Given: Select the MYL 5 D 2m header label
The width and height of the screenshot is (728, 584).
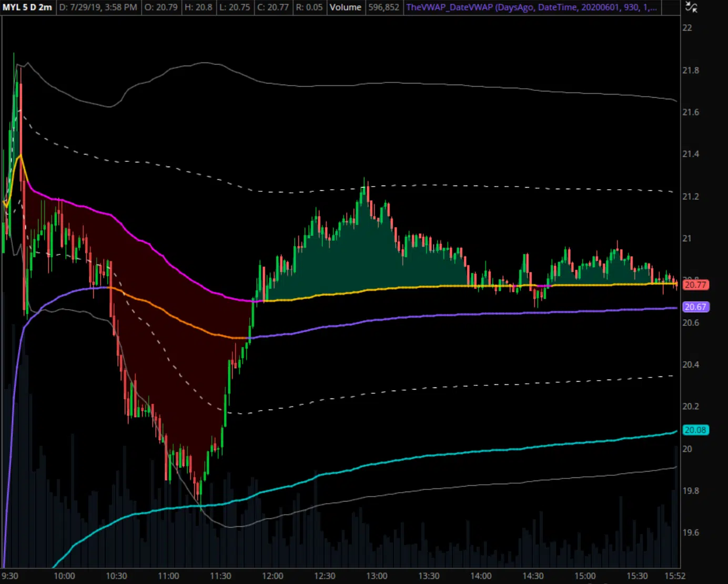Looking at the screenshot, I should point(27,7).
